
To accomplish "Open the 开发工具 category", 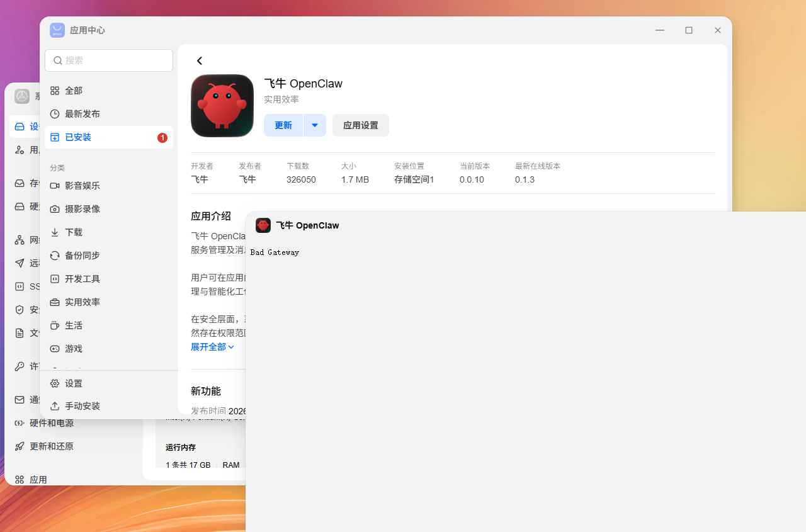I will click(109, 279).
